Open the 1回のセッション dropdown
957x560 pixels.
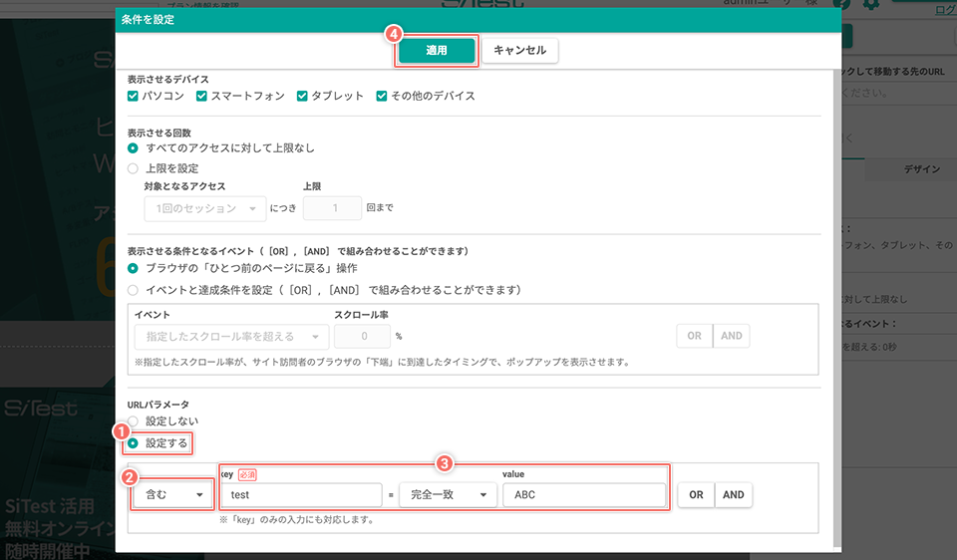tap(205, 208)
